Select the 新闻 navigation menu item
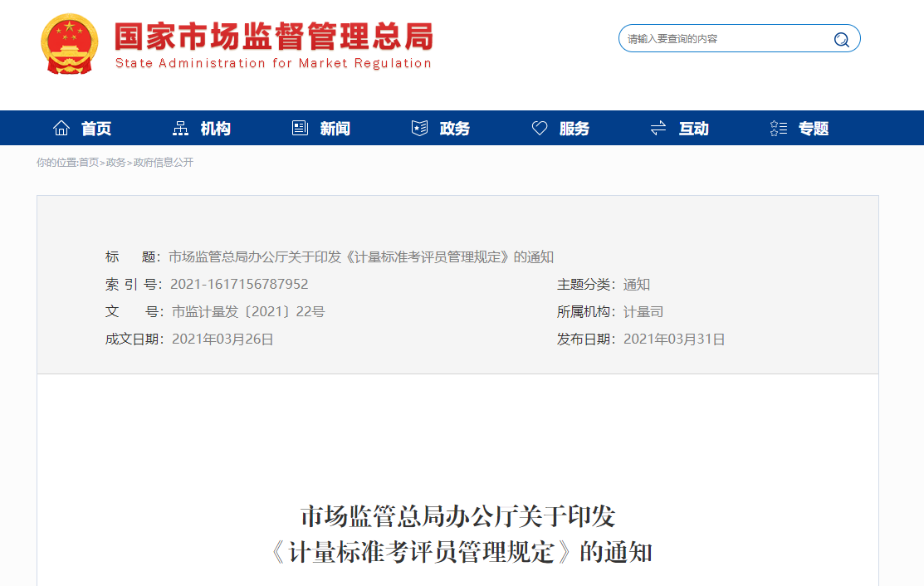This screenshot has width=924, height=586. point(335,129)
